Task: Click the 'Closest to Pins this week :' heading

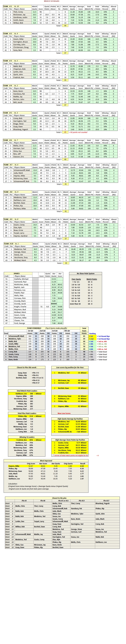Action: pyautogui.click(x=27, y=367)
